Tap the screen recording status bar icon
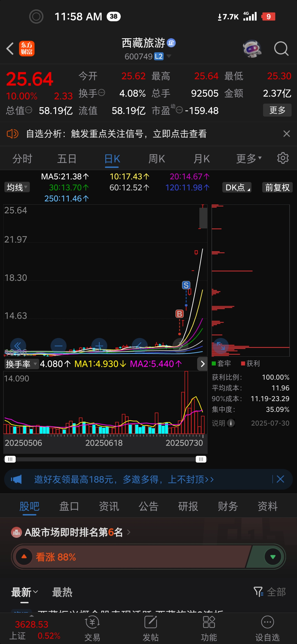297x644 pixels. tap(36, 17)
